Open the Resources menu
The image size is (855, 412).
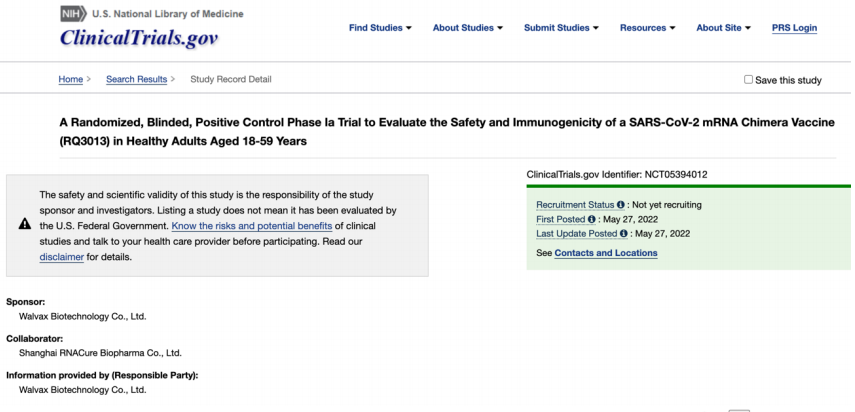pos(647,28)
